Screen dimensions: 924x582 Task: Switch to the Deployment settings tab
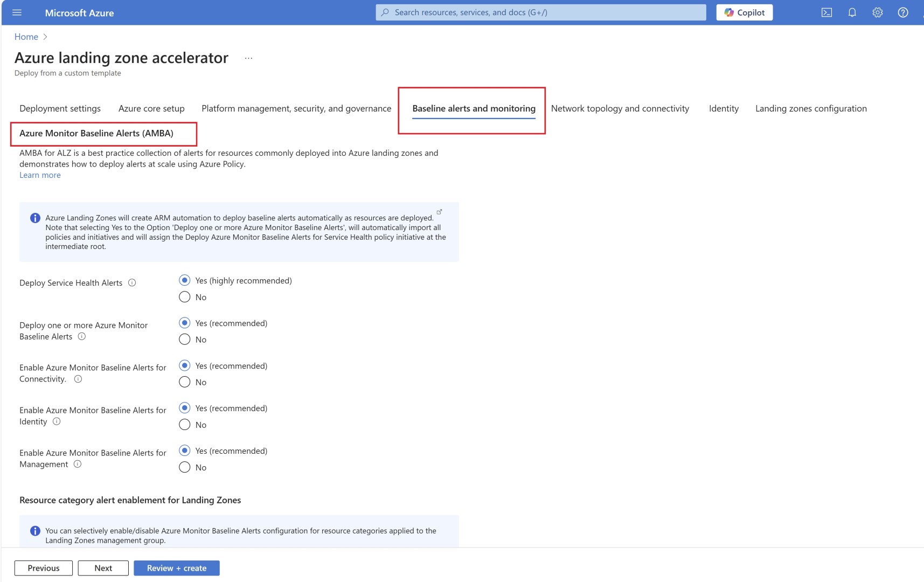[x=60, y=108]
